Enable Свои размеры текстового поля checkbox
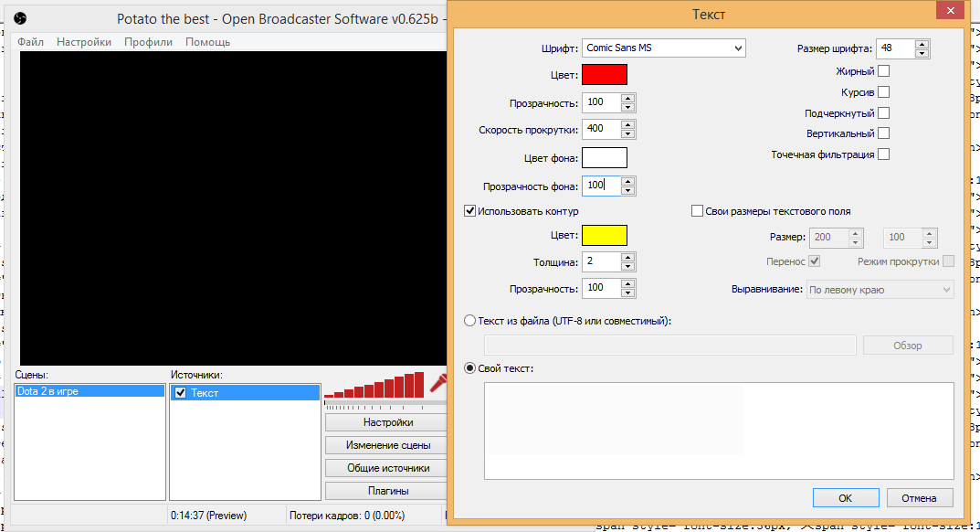Viewport: 980px width, 532px height. (x=698, y=211)
